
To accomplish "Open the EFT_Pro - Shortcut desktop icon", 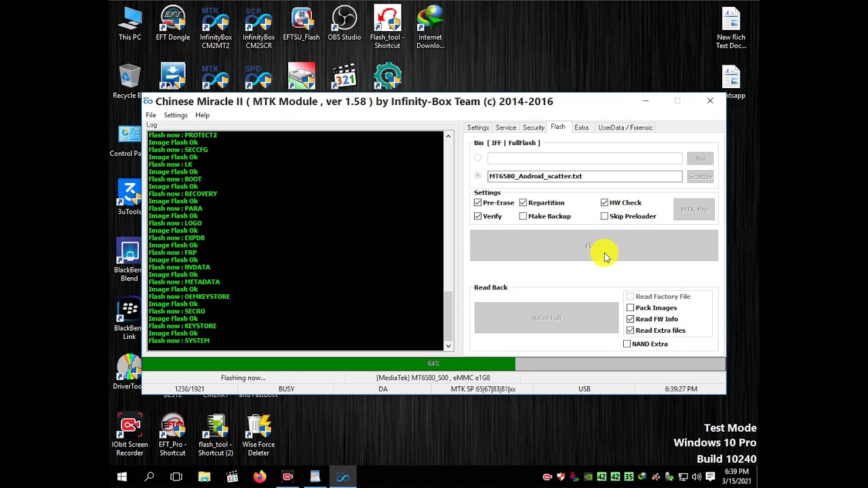I will coord(173,435).
